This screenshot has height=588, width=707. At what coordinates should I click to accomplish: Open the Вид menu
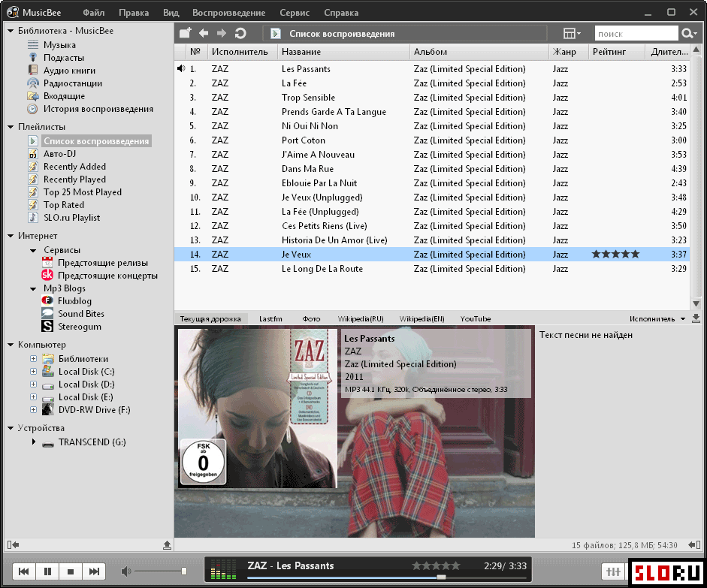point(171,13)
